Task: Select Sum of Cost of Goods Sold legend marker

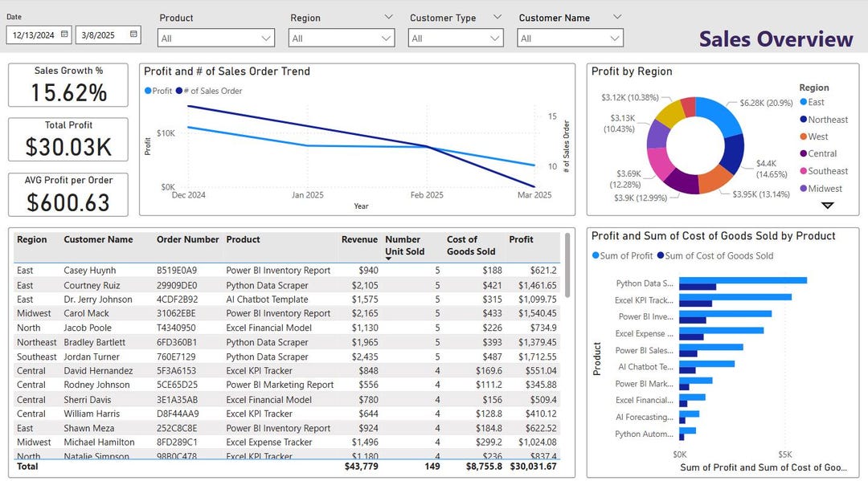Action: [661, 255]
